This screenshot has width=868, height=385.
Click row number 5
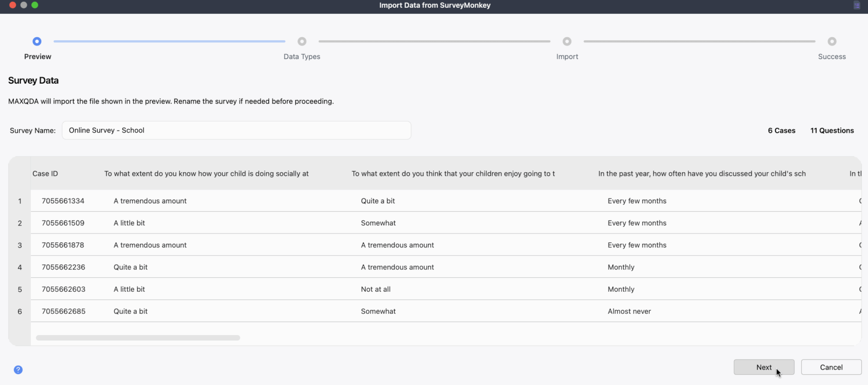pos(20,289)
